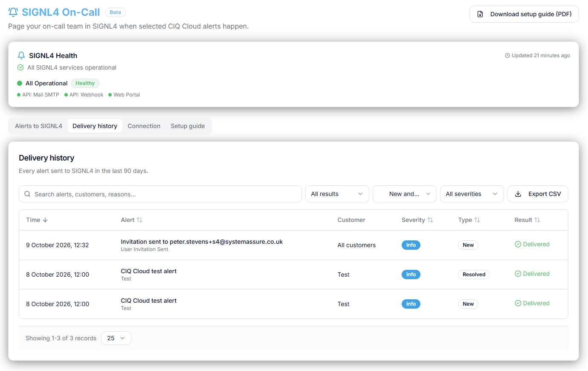The height and width of the screenshot is (371, 588).
Task: Focus the Search alerts, customers, reasons field
Action: click(x=160, y=194)
